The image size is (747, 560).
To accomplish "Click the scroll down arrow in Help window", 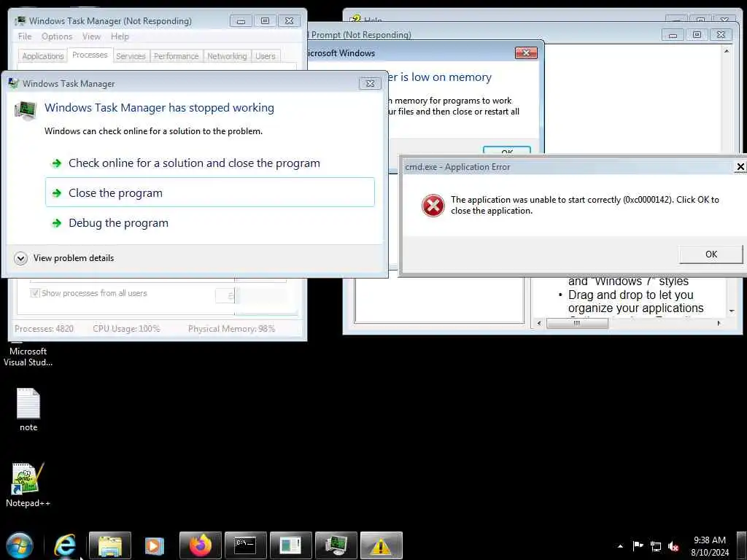I will [731, 311].
